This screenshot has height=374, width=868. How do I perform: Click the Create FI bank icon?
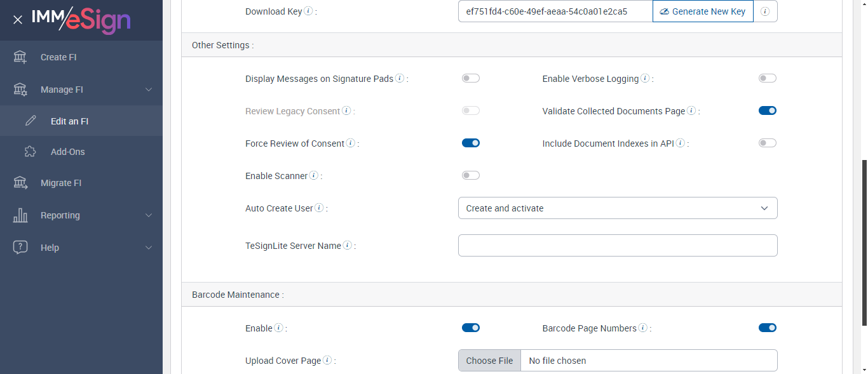click(x=20, y=57)
